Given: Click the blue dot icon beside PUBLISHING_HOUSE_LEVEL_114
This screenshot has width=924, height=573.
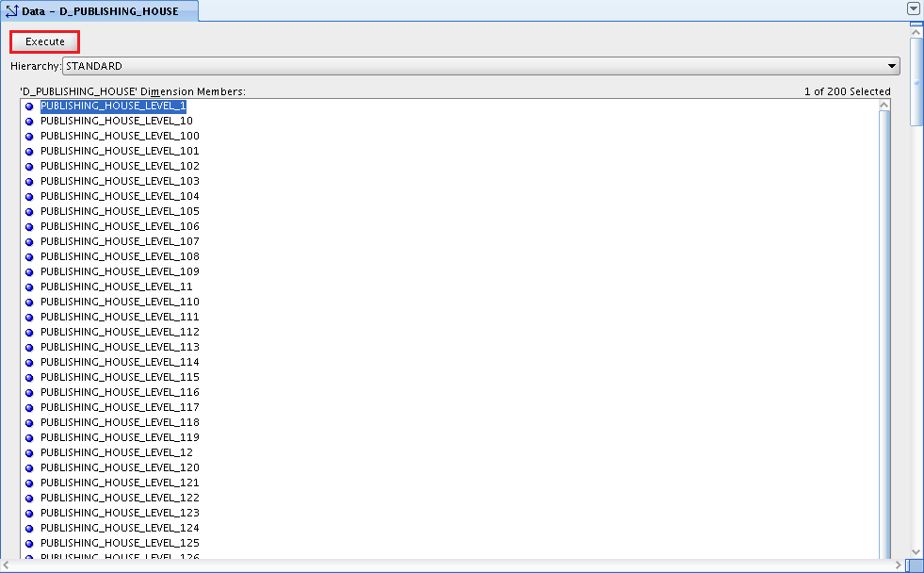Looking at the screenshot, I should tap(29, 363).
